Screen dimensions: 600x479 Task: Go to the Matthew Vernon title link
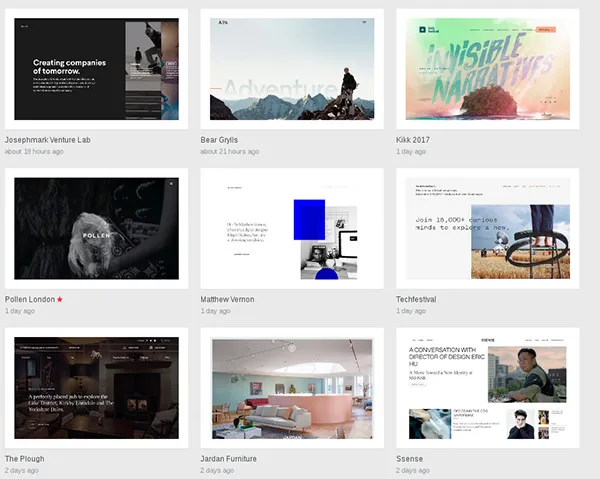click(x=227, y=299)
